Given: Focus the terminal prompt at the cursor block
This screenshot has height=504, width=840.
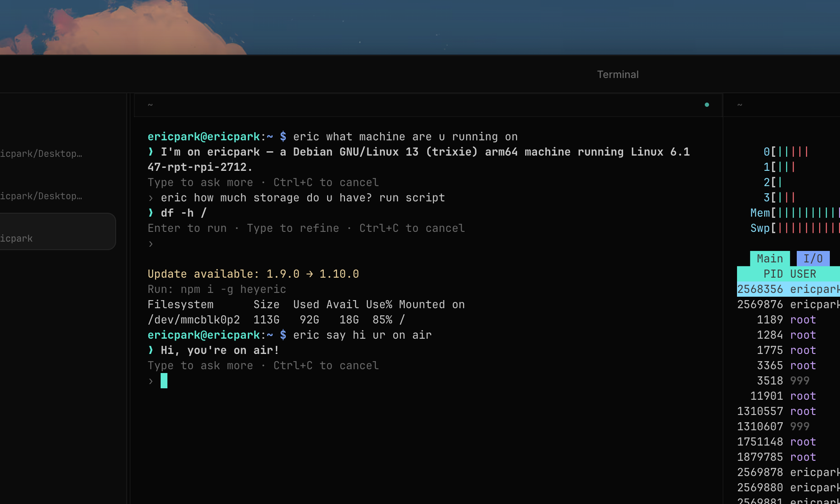Looking at the screenshot, I should pyautogui.click(x=164, y=381).
